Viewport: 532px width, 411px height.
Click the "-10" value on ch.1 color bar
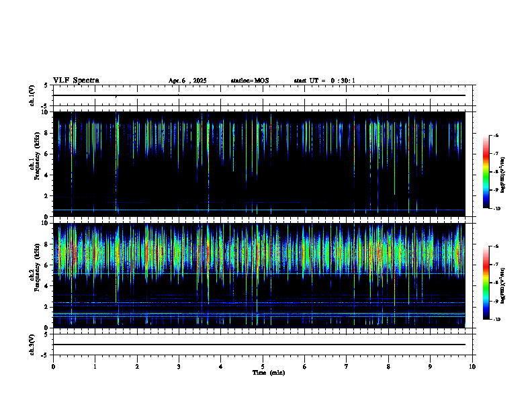click(496, 209)
